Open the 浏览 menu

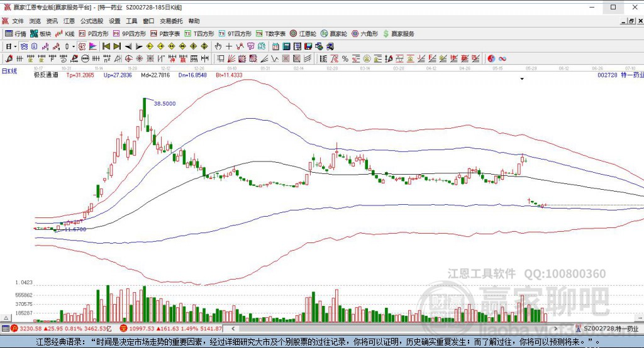point(35,21)
